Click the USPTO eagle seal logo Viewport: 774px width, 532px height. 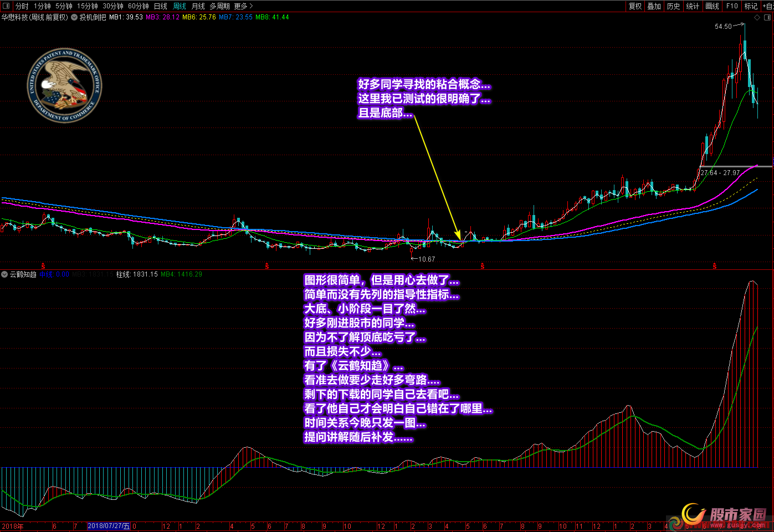(65, 85)
